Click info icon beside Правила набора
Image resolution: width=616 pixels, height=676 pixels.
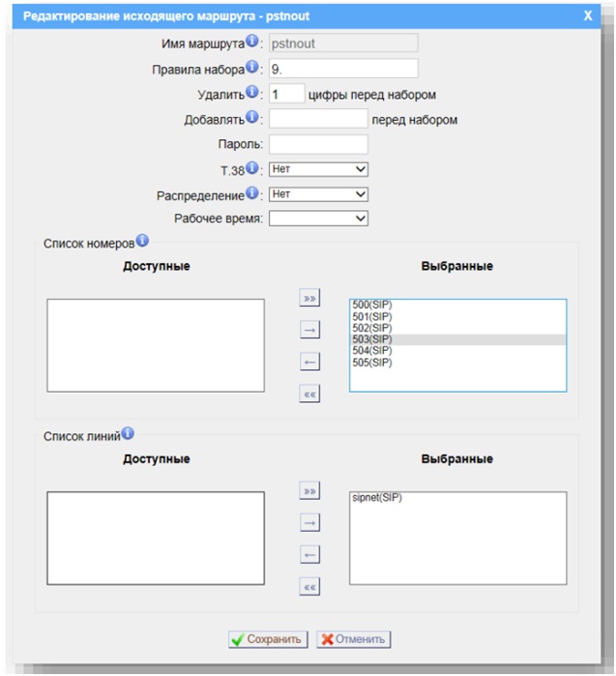tap(251, 67)
